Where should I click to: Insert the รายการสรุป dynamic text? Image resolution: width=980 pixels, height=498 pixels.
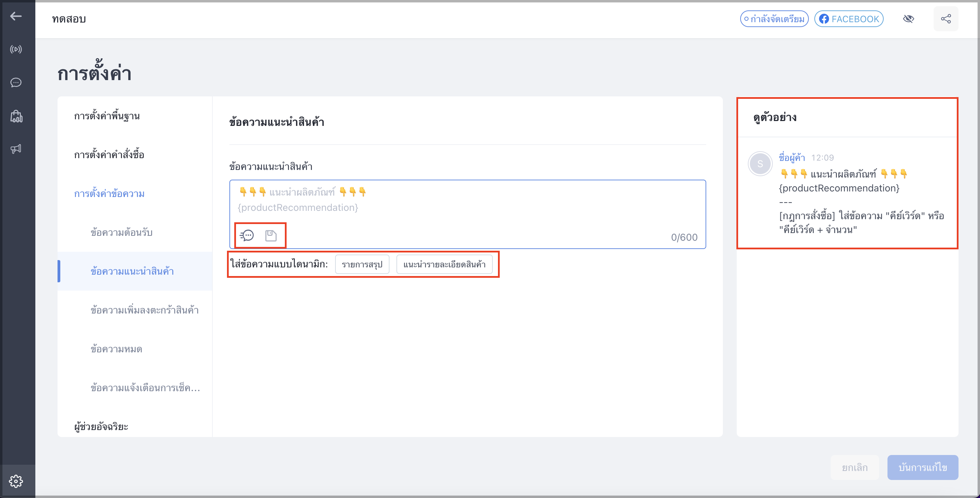point(362,264)
